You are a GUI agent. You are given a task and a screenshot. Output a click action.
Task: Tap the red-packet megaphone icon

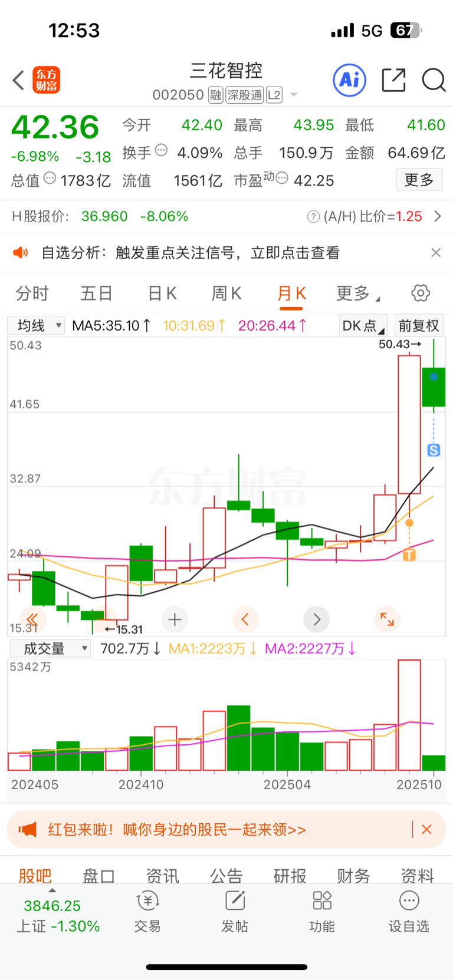tap(27, 830)
